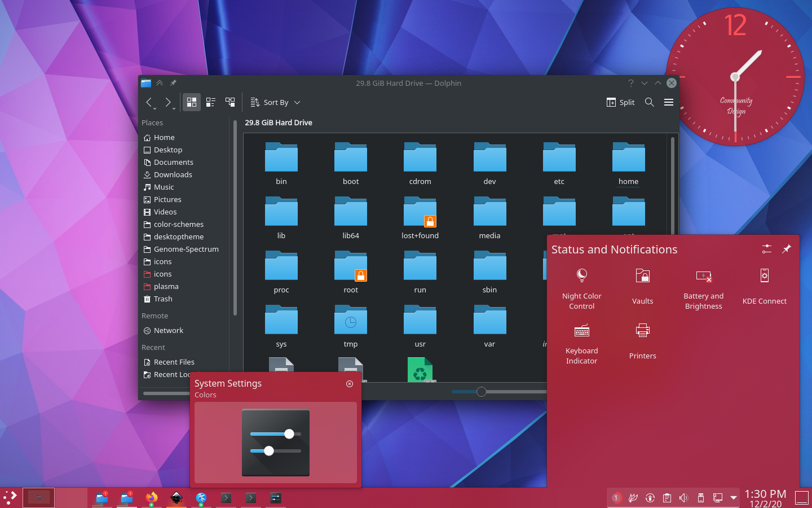Select the locked root folder
Screen dimensions: 812x508
pyautogui.click(x=351, y=271)
